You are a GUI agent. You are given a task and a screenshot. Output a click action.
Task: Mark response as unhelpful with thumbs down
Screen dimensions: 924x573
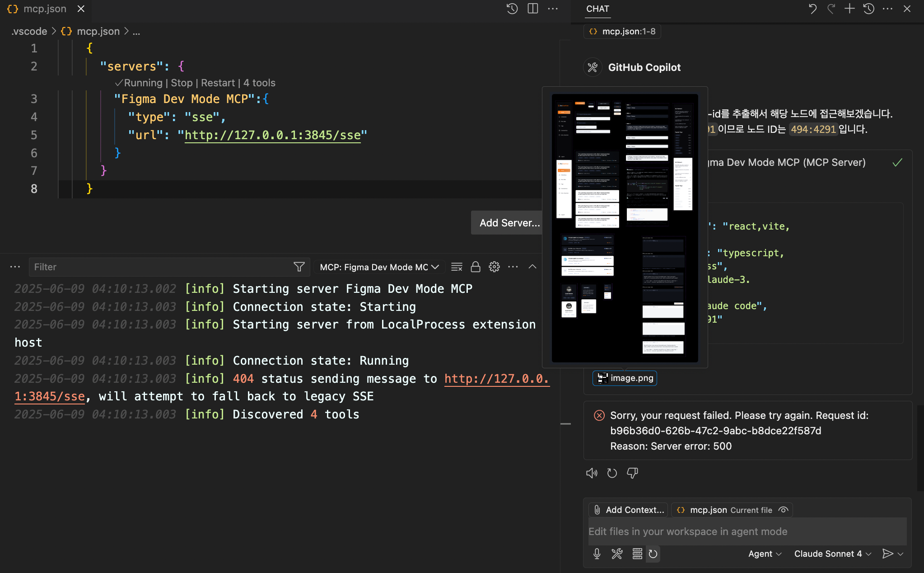click(632, 473)
